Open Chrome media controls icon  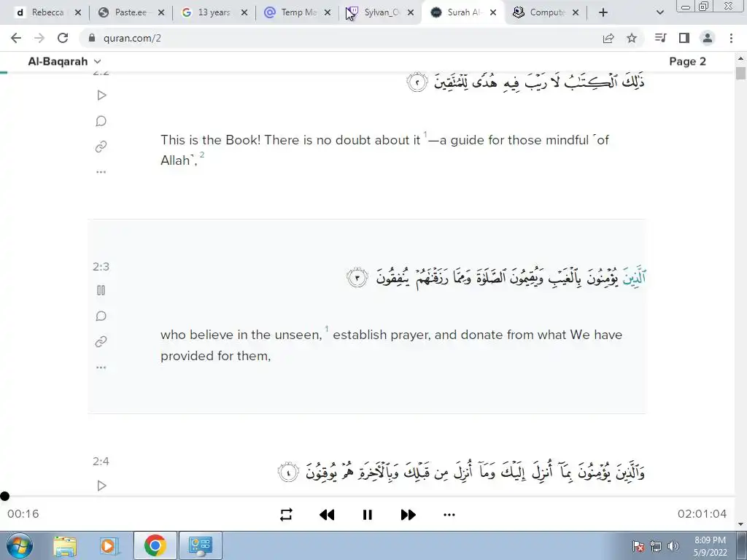(x=660, y=38)
